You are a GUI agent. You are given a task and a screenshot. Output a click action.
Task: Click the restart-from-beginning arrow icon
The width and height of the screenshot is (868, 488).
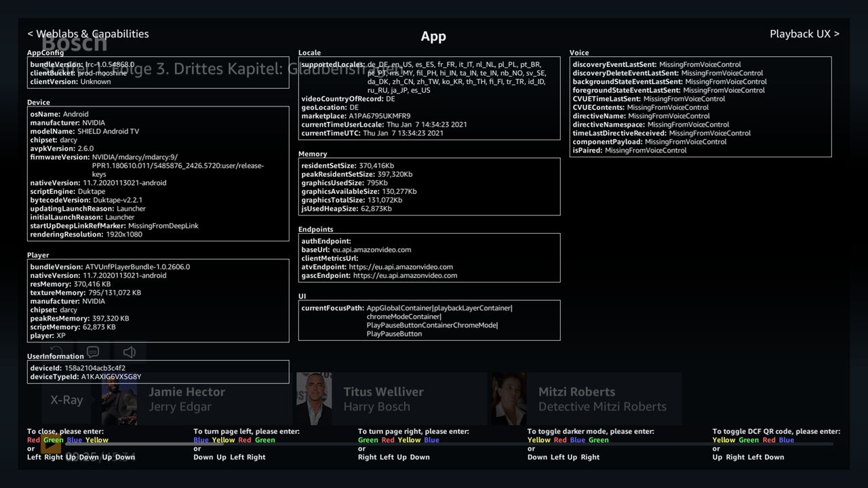pyautogui.click(x=57, y=351)
